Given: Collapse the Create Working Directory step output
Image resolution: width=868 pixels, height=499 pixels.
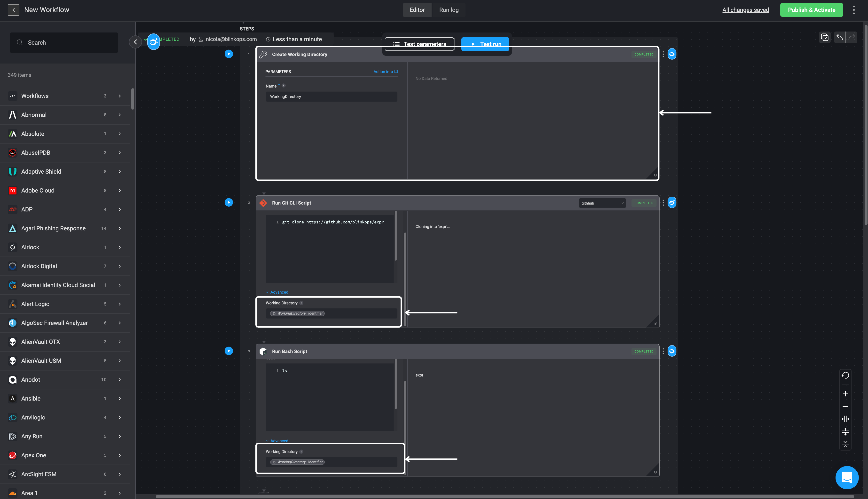Looking at the screenshot, I should [x=655, y=175].
